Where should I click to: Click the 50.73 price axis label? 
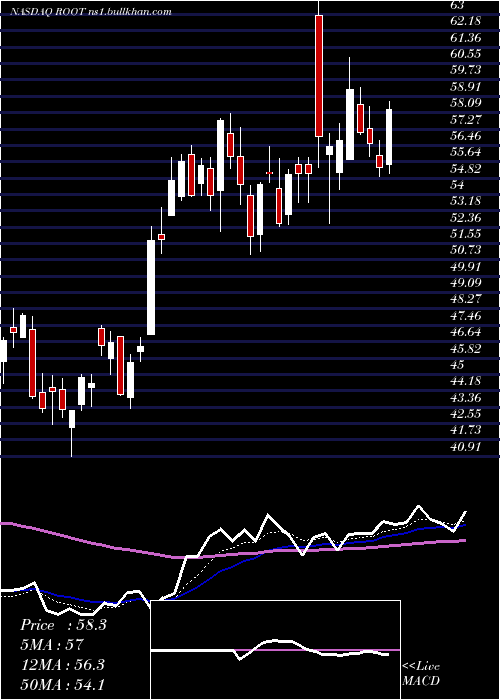(466, 250)
